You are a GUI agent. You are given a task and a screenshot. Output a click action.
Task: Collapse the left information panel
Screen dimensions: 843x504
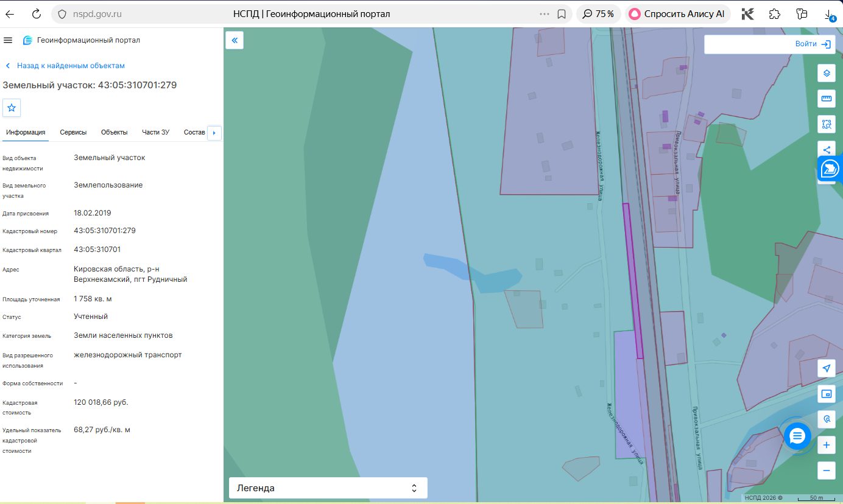coord(235,40)
